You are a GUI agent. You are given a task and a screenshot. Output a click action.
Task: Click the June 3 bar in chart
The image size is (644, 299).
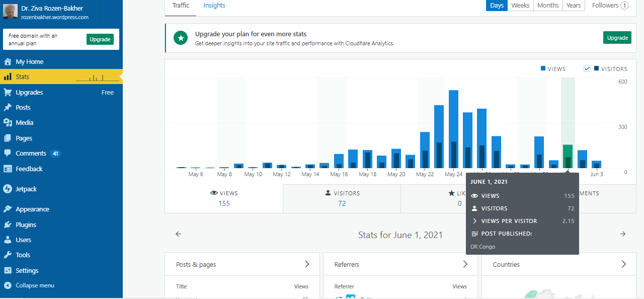[x=596, y=164]
